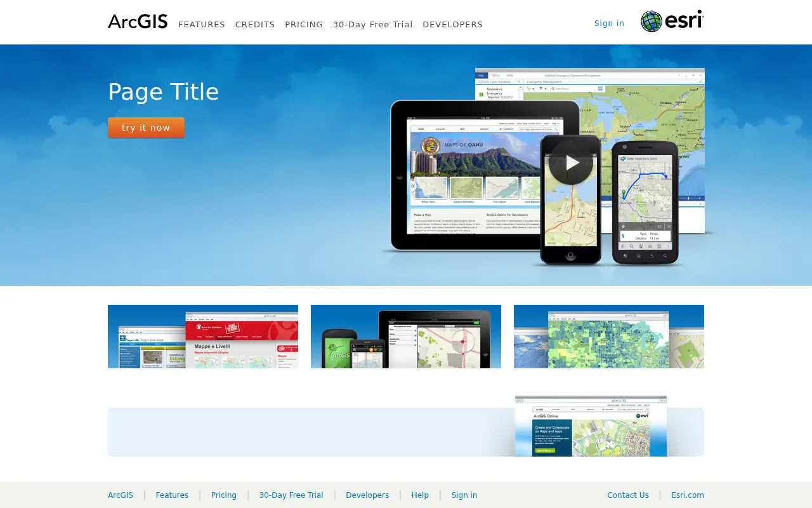
Task: Click the 30-Day Free Trial footer link
Action: (x=291, y=495)
